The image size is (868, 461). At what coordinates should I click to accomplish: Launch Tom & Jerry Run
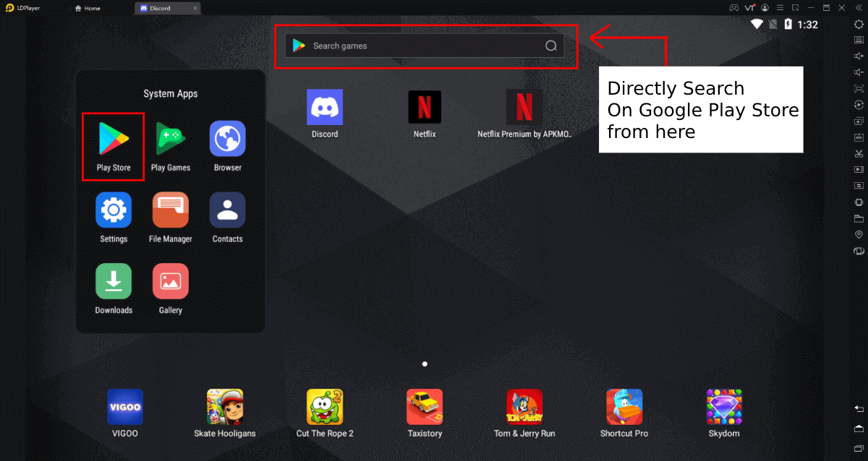(x=524, y=407)
